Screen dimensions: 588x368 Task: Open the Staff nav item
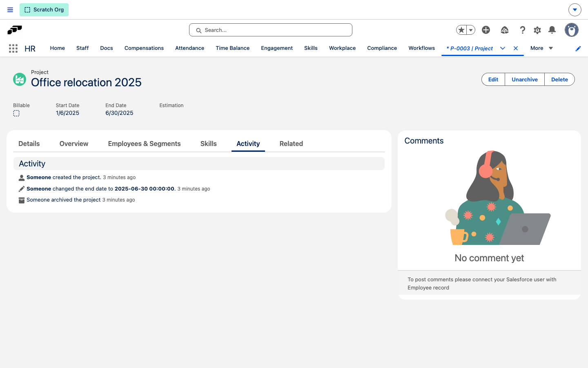(82, 48)
